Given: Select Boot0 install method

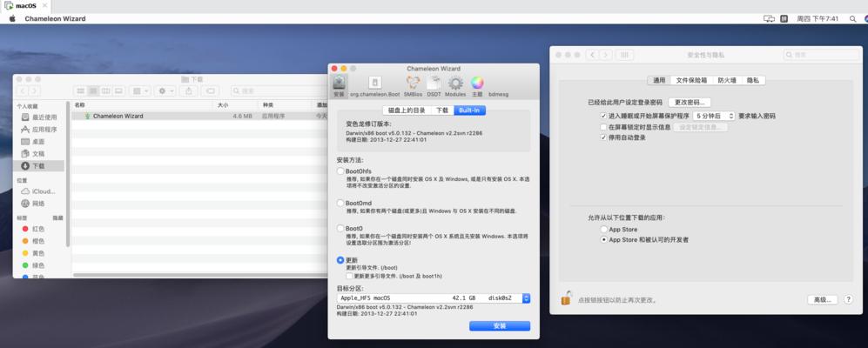Looking at the screenshot, I should click(340, 229).
